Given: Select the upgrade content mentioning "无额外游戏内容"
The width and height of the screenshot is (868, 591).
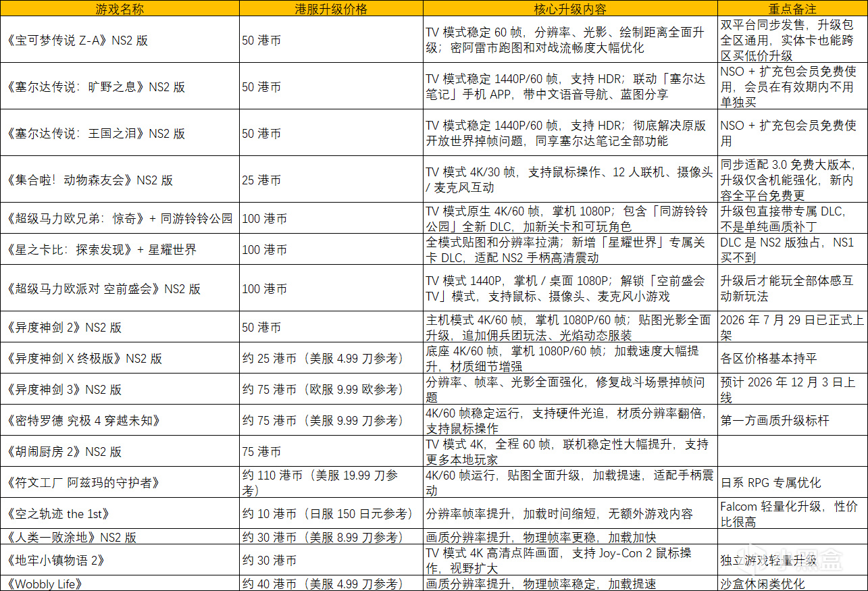Looking at the screenshot, I should (x=571, y=513).
